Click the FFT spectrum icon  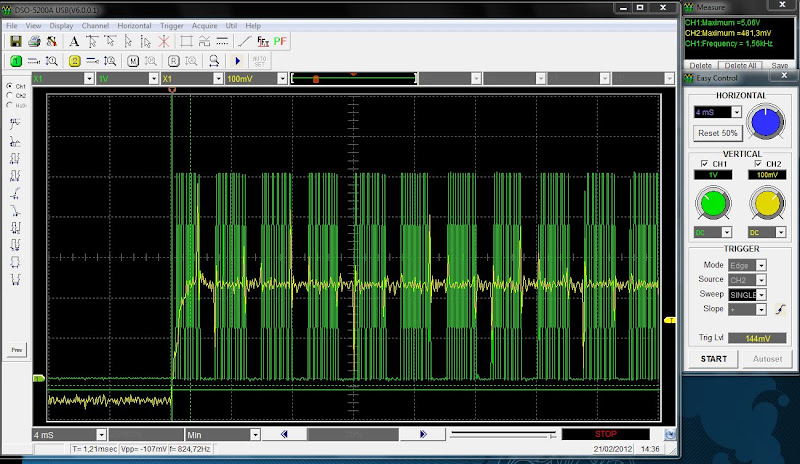pyautogui.click(x=263, y=41)
